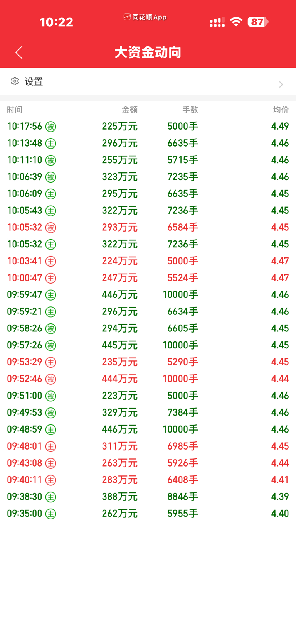Tap the 主 badge at 09:59:47
Viewport: 296px width, 644px height.
tap(51, 295)
